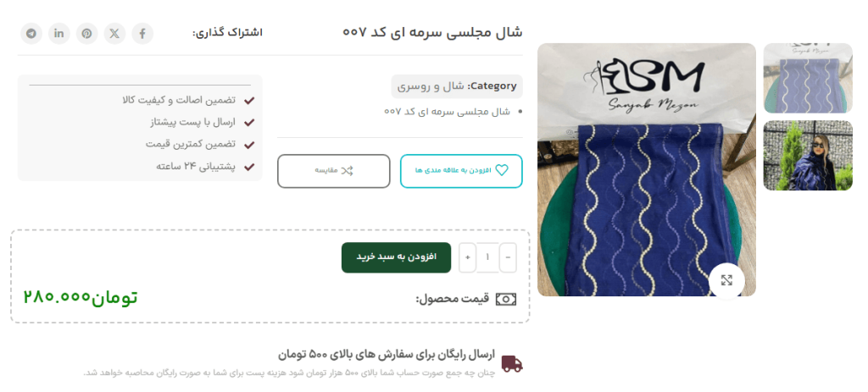The image size is (868, 392).
Task: Open fullscreen image expand icon
Action: point(726,279)
